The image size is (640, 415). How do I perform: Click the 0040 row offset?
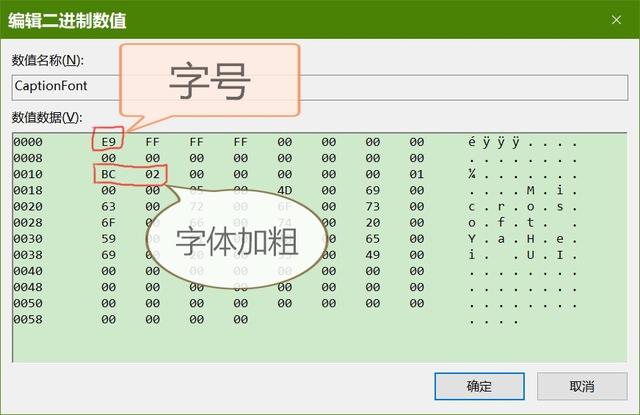pyautogui.click(x=28, y=271)
